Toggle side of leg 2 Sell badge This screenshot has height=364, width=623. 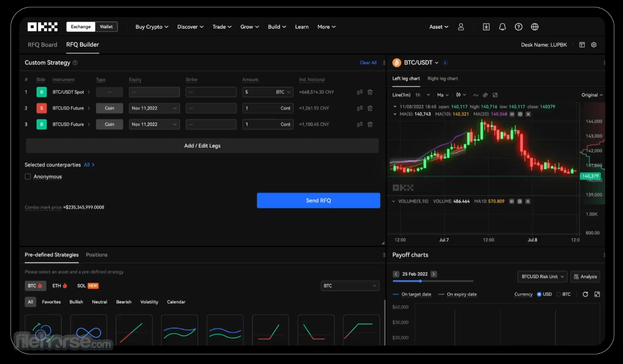[42, 108]
